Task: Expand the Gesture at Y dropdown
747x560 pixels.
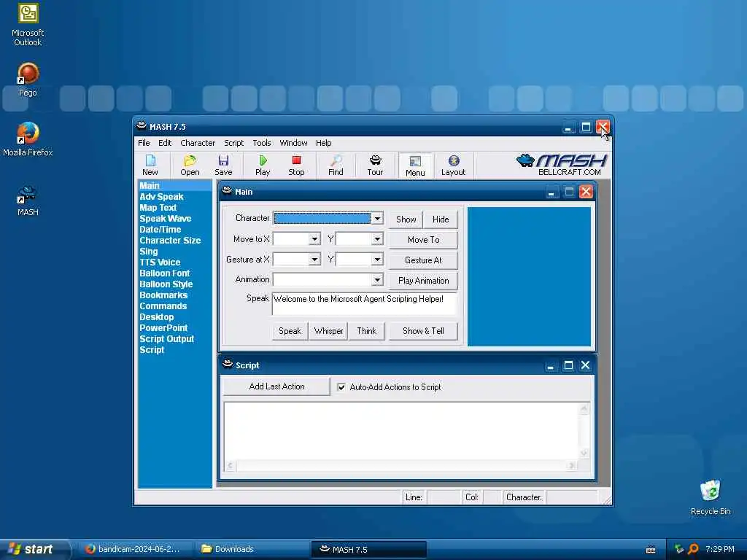Action: (x=377, y=260)
